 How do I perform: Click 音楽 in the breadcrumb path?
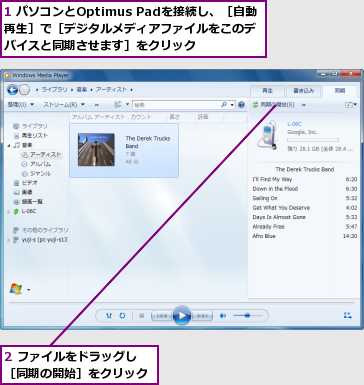click(82, 90)
